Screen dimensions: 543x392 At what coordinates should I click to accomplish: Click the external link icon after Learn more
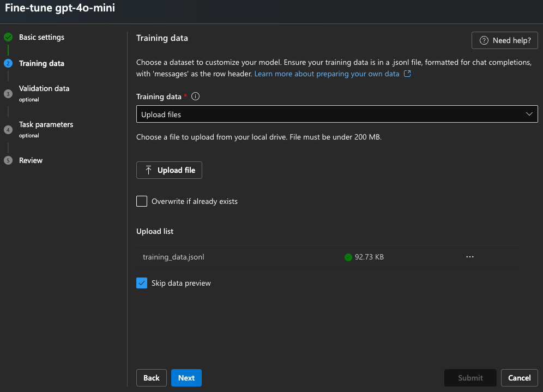[x=407, y=74]
